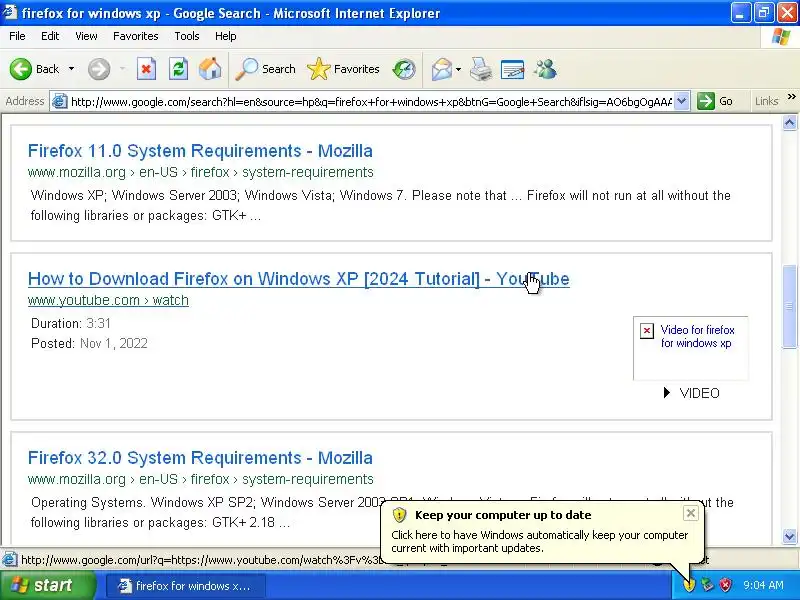Click the Duration: 3:31 text
The height and width of the screenshot is (600, 800).
71,323
